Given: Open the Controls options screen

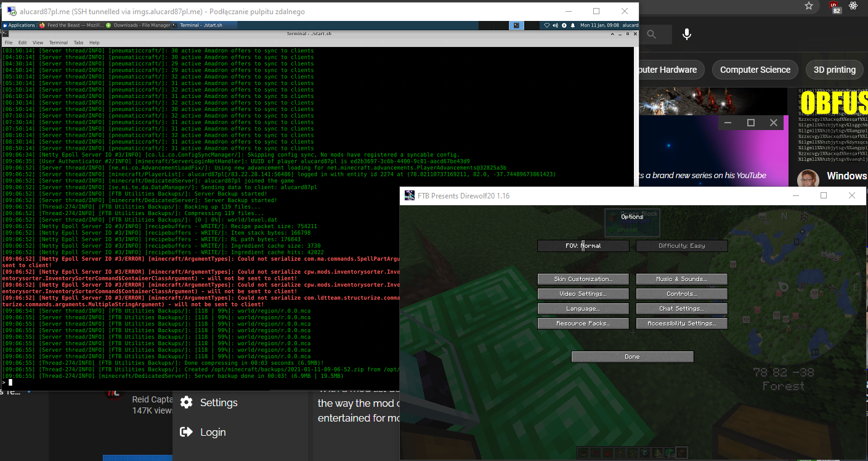Looking at the screenshot, I should (681, 294).
